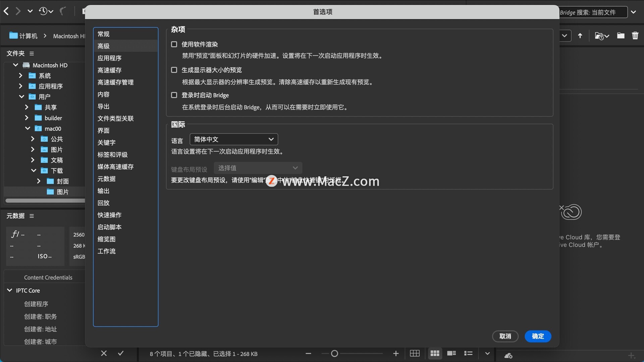Select the 文稿 folder in tree
Viewport: 644px width, 362px height.
click(x=56, y=160)
